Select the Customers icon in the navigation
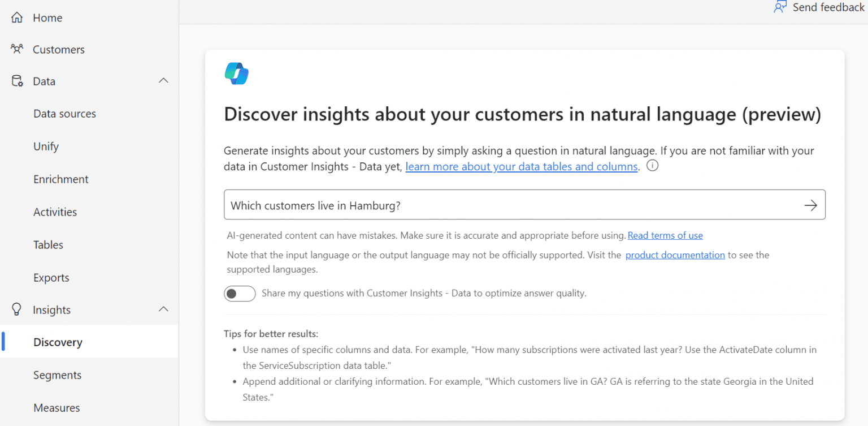868x426 pixels. tap(17, 49)
